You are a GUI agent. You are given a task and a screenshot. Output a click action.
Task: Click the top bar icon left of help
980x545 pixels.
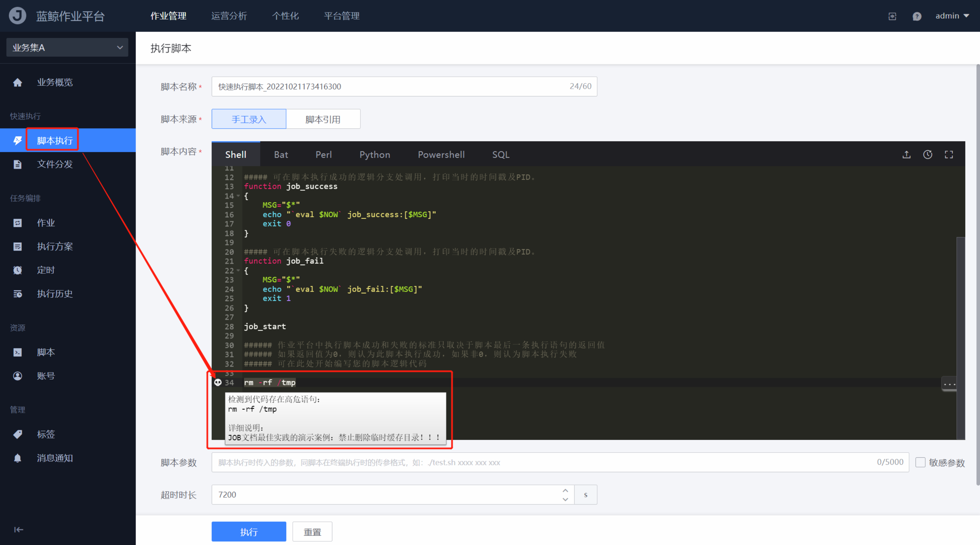tap(892, 16)
